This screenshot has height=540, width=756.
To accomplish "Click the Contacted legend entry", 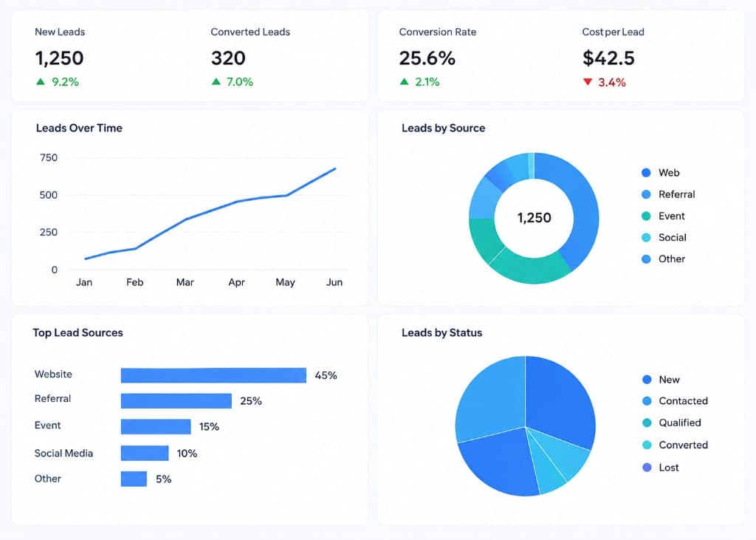I will pyautogui.click(x=675, y=401).
